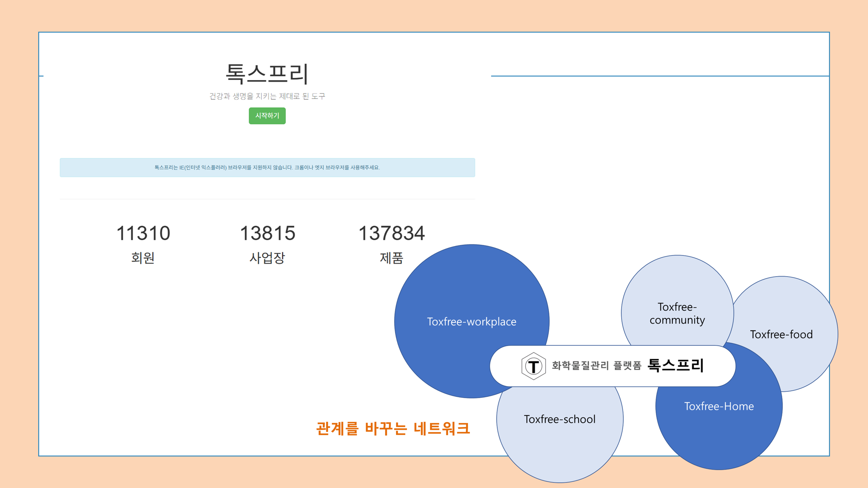Click the IE browser unsupported notice banner
Viewport: 868px width, 488px height.
[267, 167]
